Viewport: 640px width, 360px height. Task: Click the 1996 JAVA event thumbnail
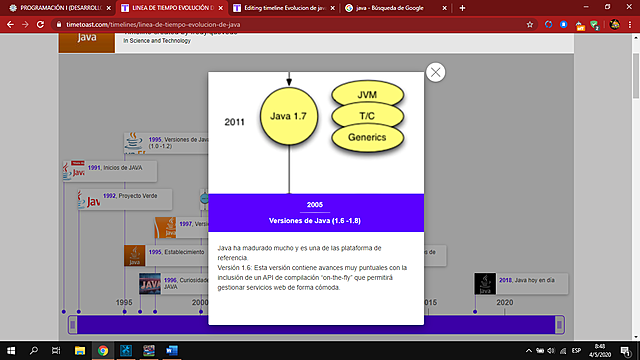(150, 284)
